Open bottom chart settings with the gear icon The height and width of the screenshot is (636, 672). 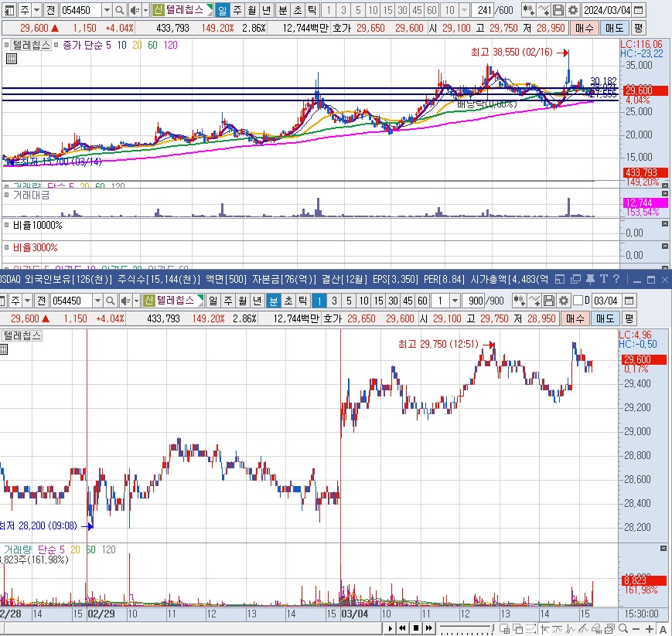tap(563, 301)
